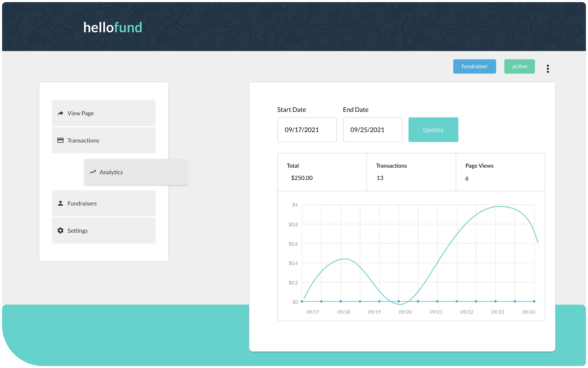
Task: Open View Page menu item
Action: click(x=104, y=113)
